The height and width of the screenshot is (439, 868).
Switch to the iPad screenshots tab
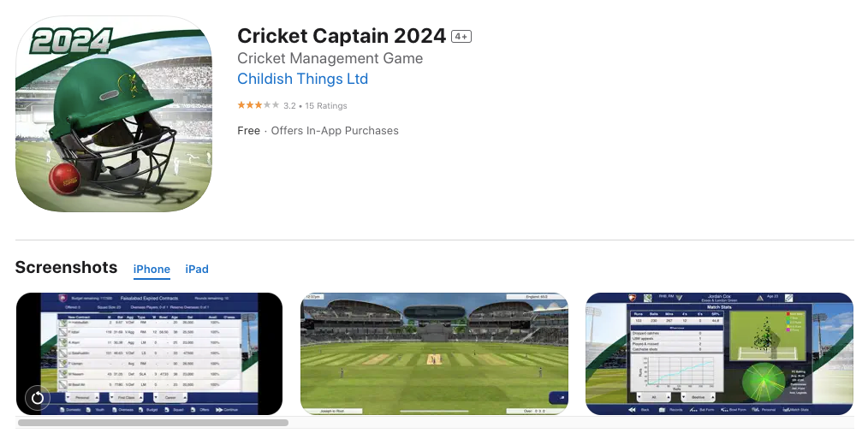point(197,269)
